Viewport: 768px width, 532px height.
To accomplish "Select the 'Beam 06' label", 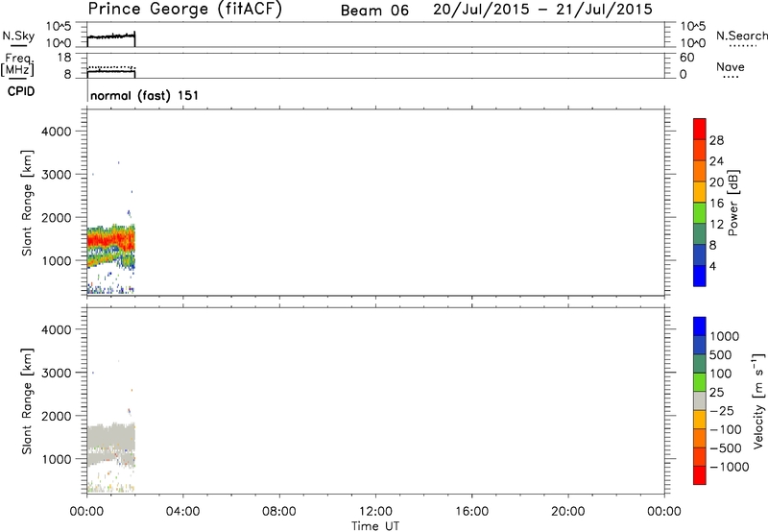I will click(374, 11).
